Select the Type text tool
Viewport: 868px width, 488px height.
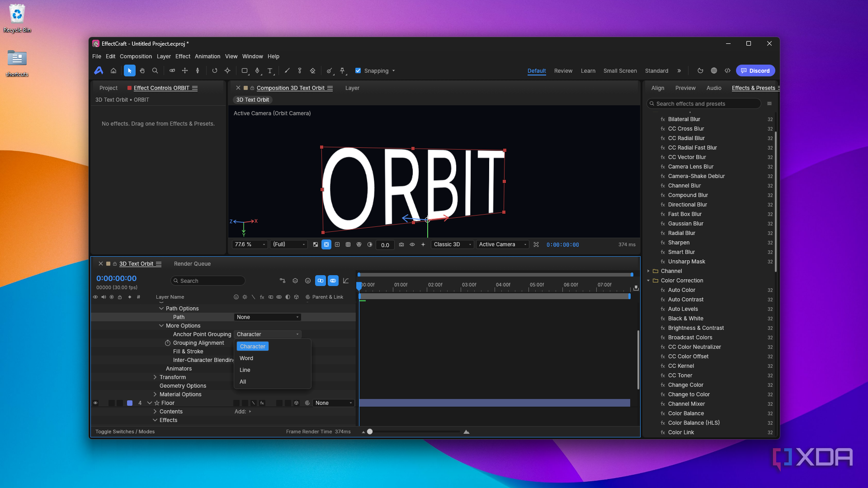point(270,70)
